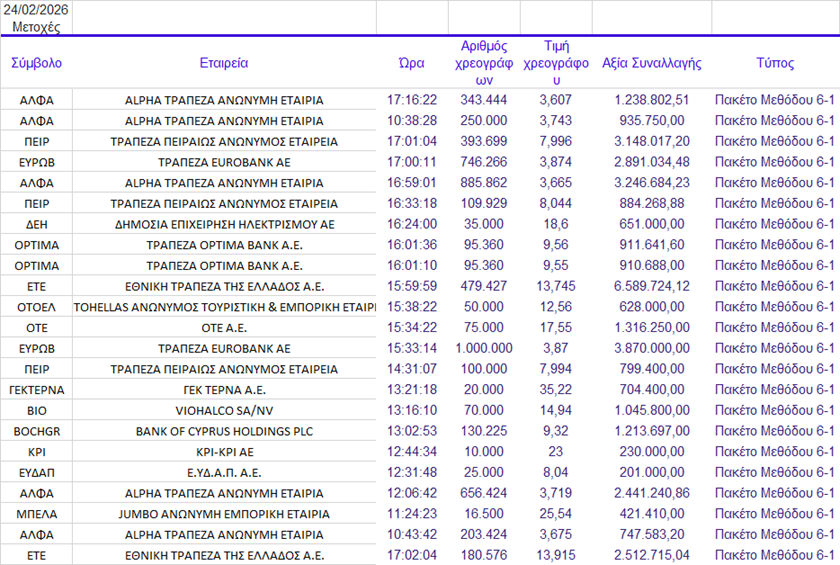Click the Ώρα column header

tap(412, 63)
